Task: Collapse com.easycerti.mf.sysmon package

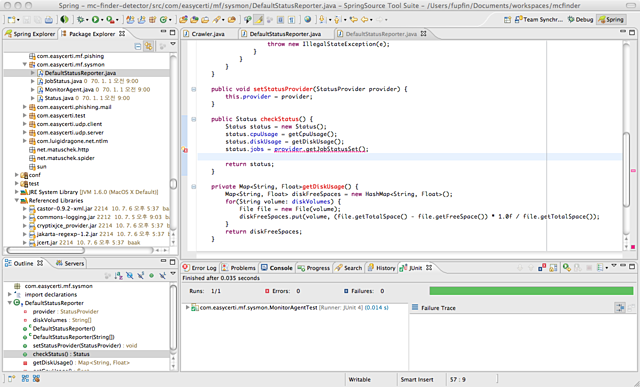Action: (24, 64)
